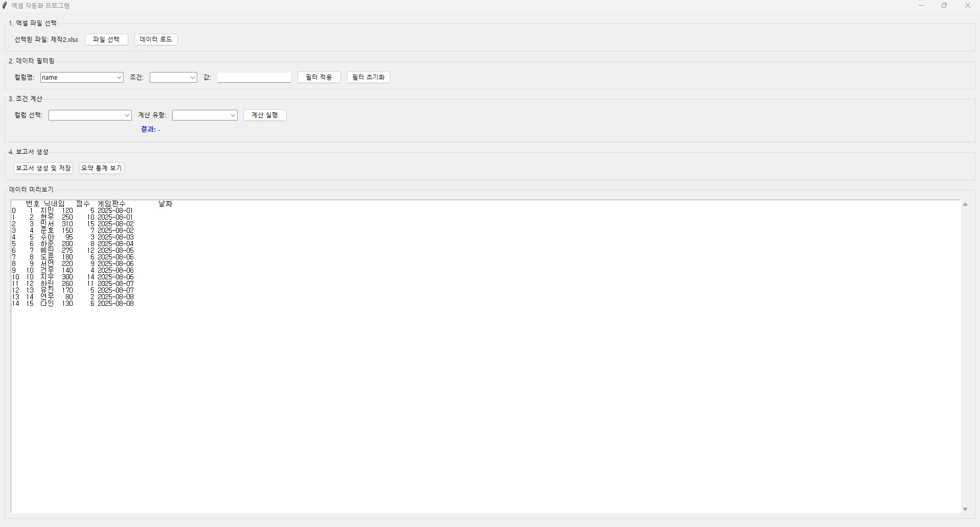Restore down the application window
Screen dimensions: 980x527
944,6
